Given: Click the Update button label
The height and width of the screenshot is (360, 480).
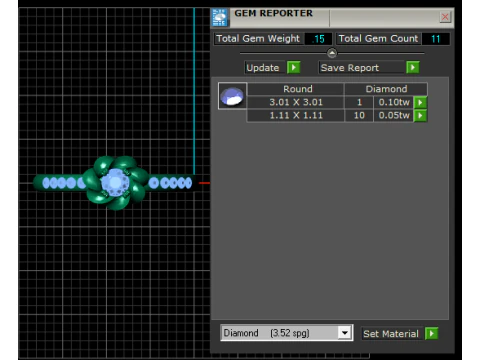Looking at the screenshot, I should (265, 67).
